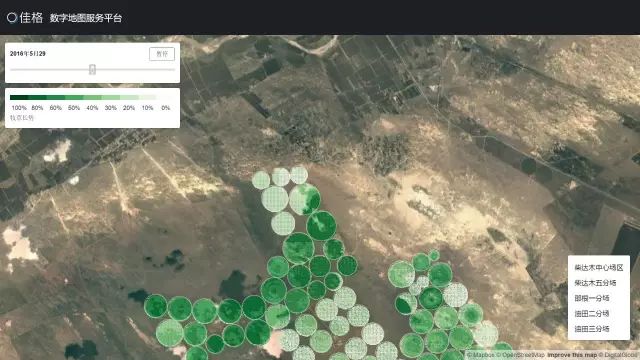This screenshot has height=360, width=640.
Task: Open the OpenStreetMap attribution link
Action: pos(523,355)
